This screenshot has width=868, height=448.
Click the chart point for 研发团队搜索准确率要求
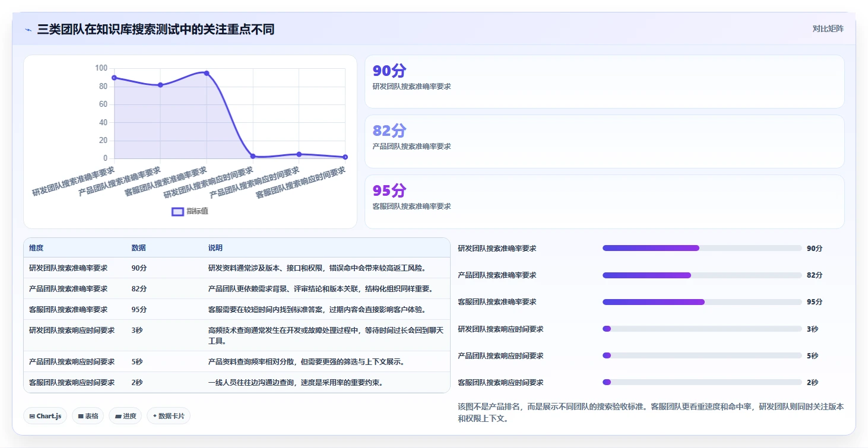coord(114,78)
